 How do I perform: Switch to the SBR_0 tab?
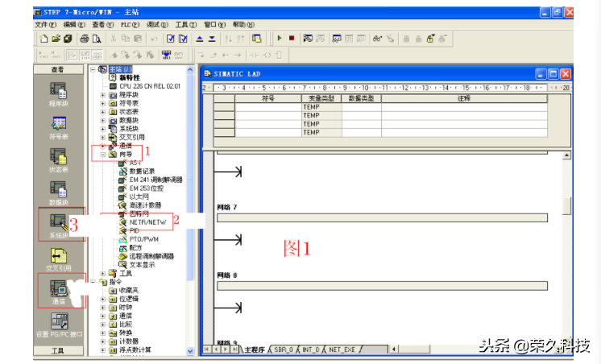point(284,350)
